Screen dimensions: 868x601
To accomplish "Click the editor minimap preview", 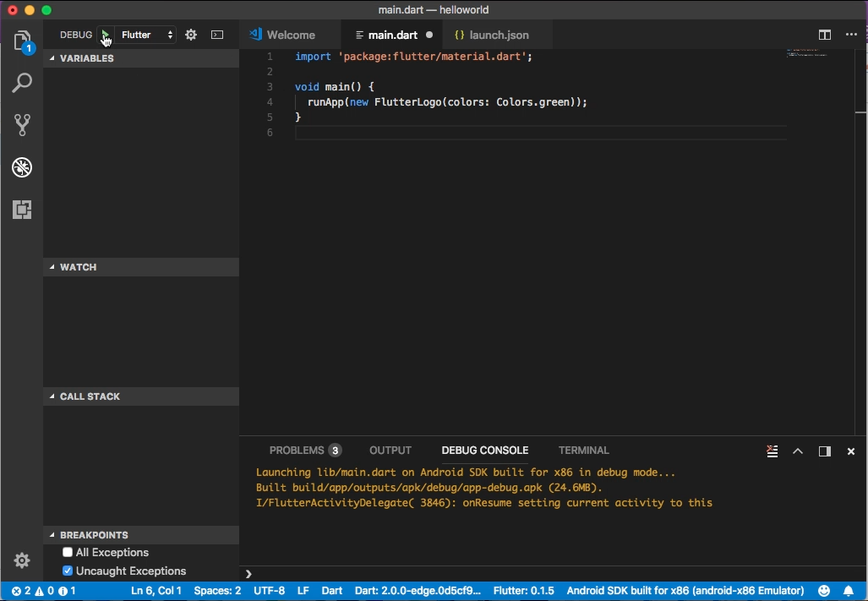I will tap(807, 54).
